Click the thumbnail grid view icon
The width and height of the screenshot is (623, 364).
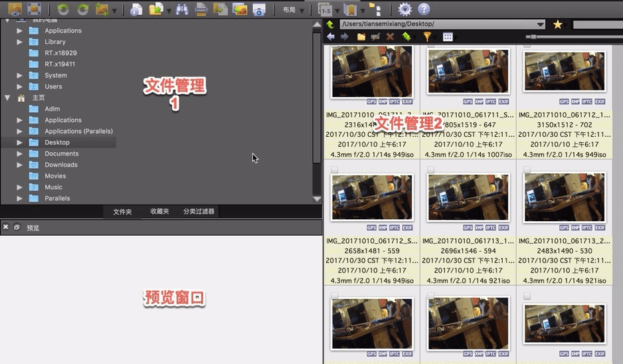(x=448, y=37)
